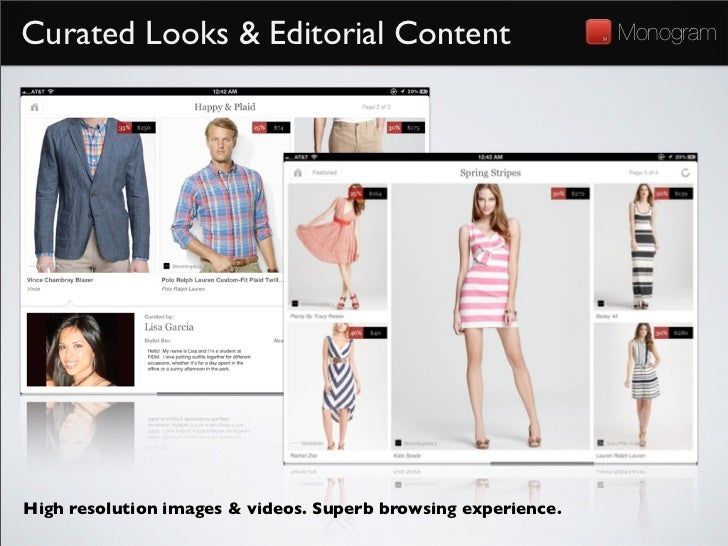Open the khaki pants product image
Viewport: 728px width, 546px height.
tap(359, 135)
